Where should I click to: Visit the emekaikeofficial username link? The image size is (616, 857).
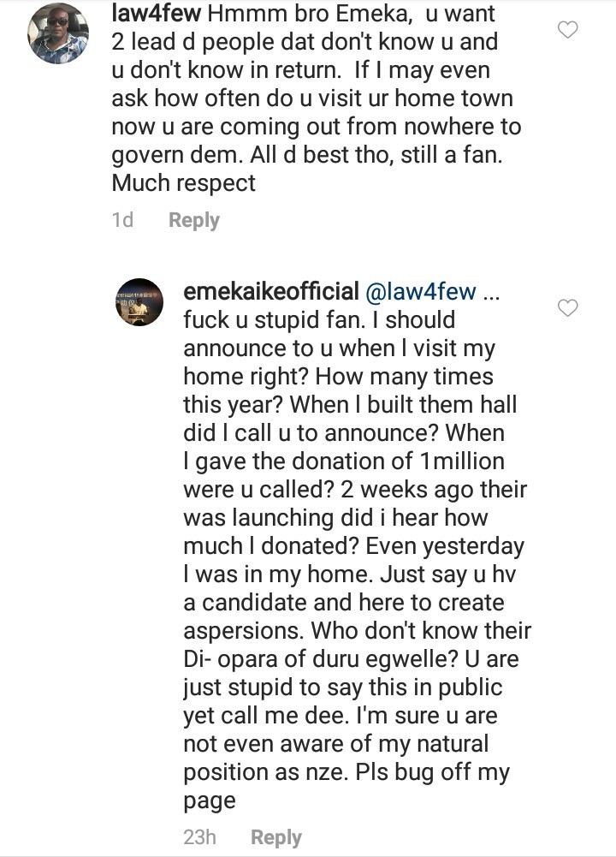point(271,291)
